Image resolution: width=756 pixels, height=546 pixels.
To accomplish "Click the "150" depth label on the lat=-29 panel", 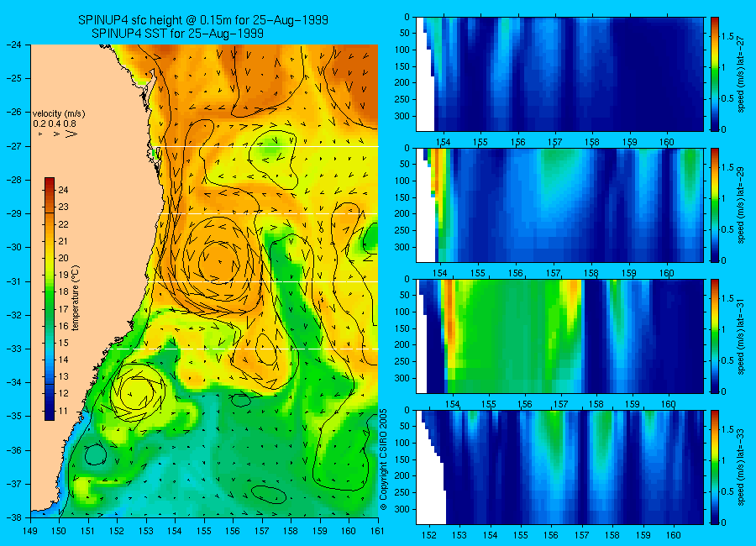I will click(x=402, y=197).
